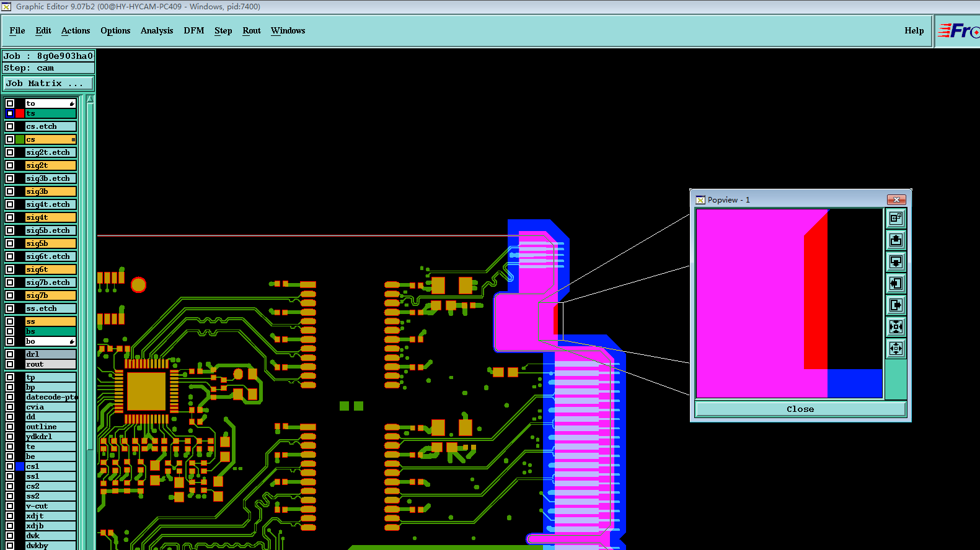This screenshot has width=980, height=550.
Task: Toggle visibility checkbox for the cs layer
Action: point(10,139)
